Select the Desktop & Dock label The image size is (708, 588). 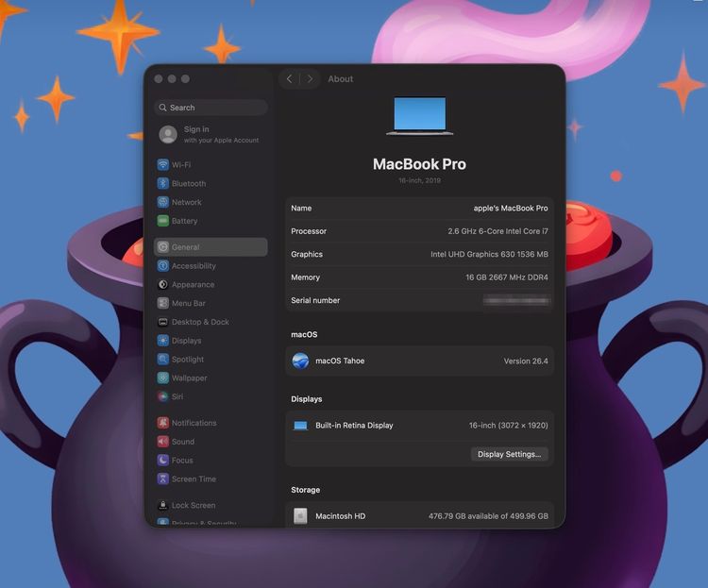(x=200, y=322)
